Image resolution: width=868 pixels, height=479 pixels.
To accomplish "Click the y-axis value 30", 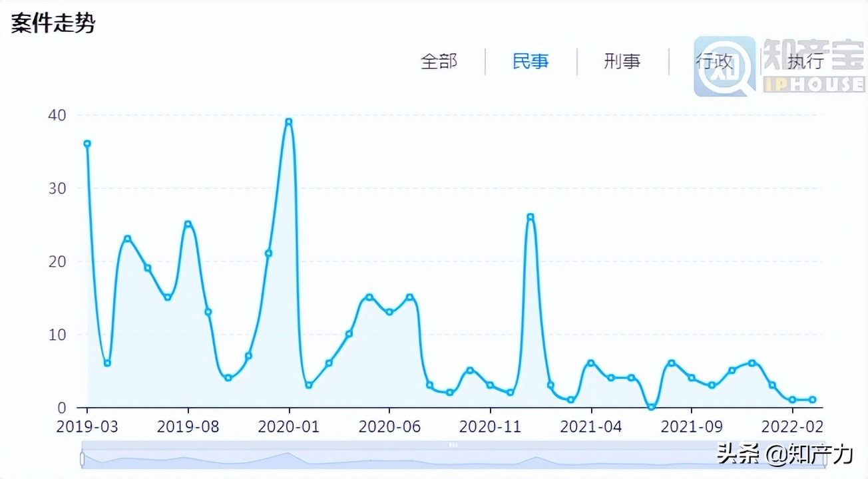I will (57, 188).
